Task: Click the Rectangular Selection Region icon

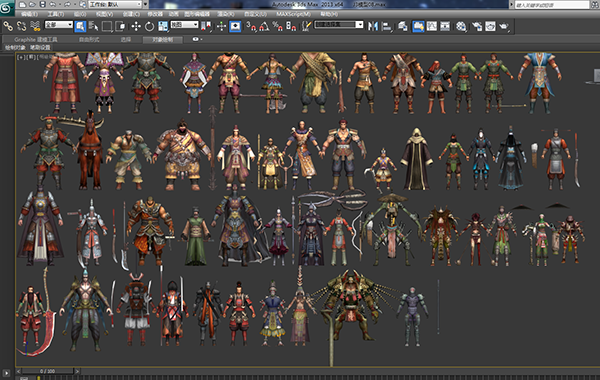Action: 107,26
